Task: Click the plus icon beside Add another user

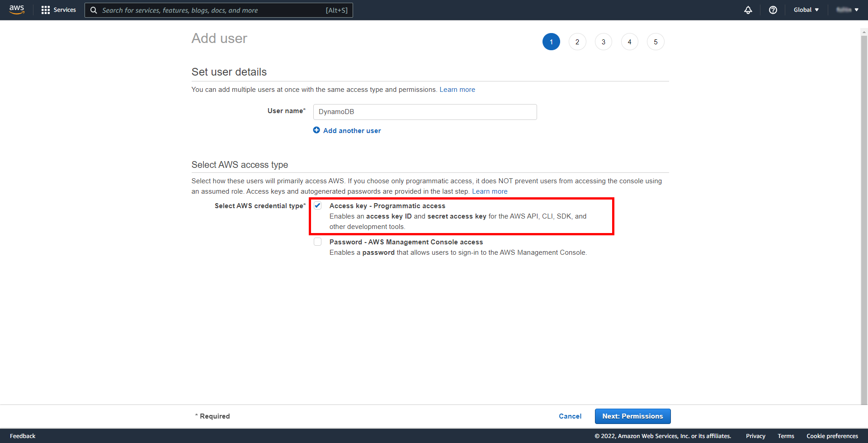Action: tap(316, 130)
